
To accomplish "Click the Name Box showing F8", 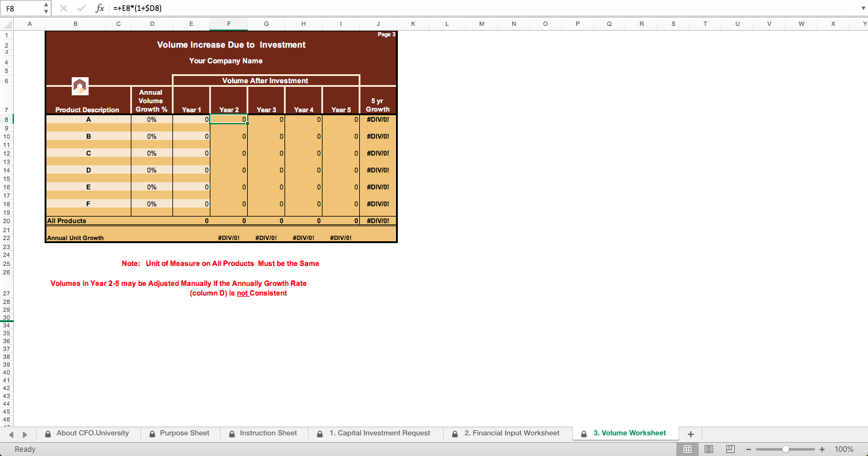I will (22, 8).
